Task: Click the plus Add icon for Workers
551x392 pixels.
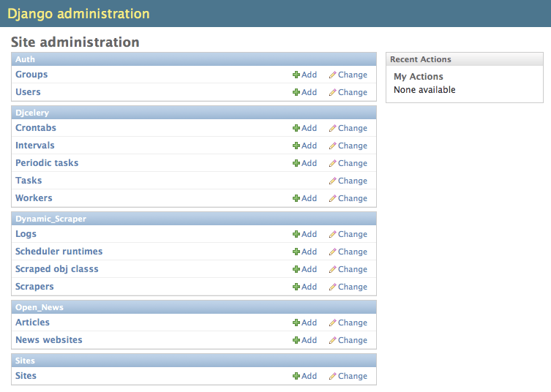Action: [296, 198]
